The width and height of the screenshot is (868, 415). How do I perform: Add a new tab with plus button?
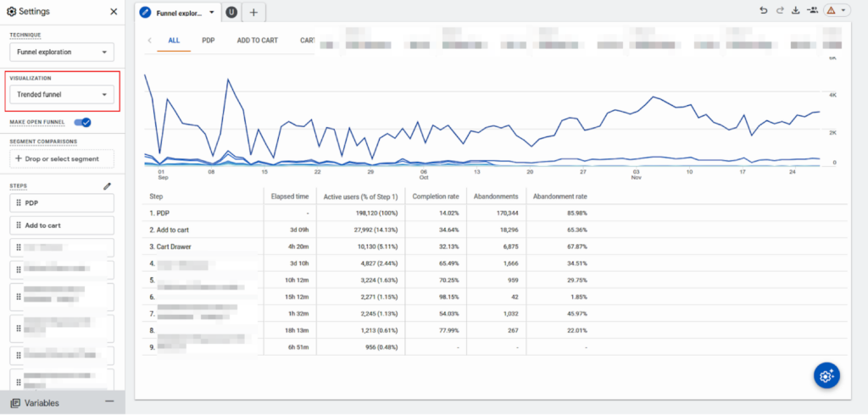[253, 12]
